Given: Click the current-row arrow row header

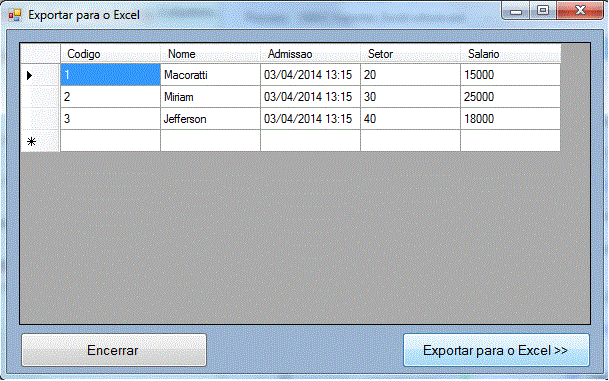Looking at the screenshot, I should [40, 75].
